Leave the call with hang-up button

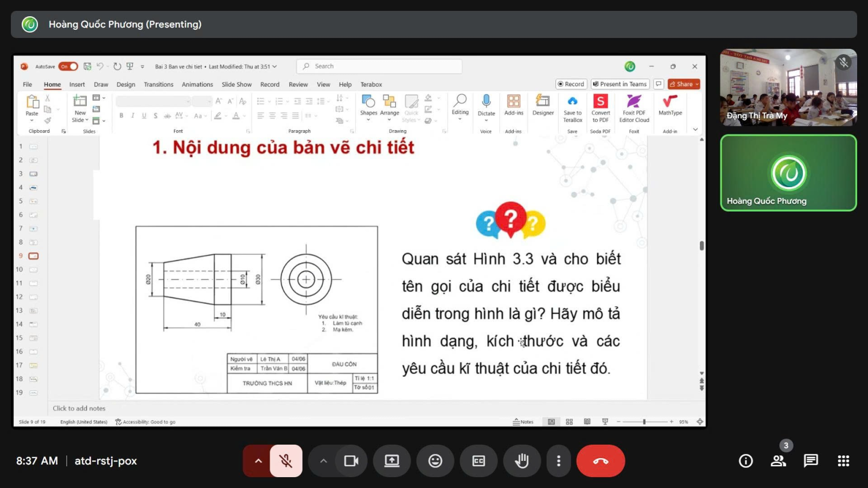(x=601, y=461)
